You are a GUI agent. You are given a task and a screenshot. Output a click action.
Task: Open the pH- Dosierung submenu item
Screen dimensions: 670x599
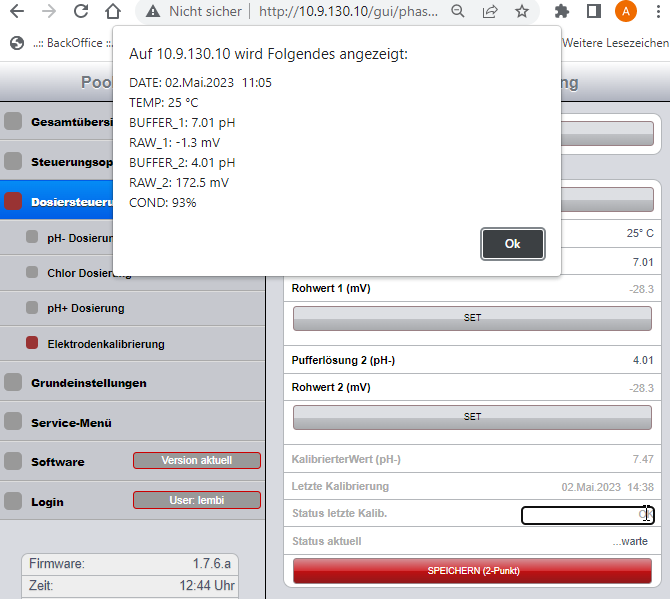(56, 238)
